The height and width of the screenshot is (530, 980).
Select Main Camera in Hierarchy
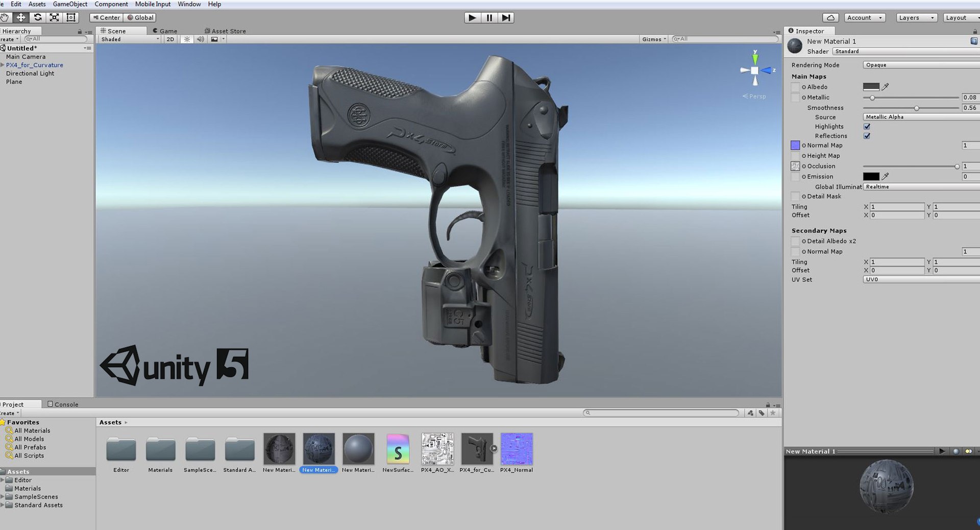[26, 57]
